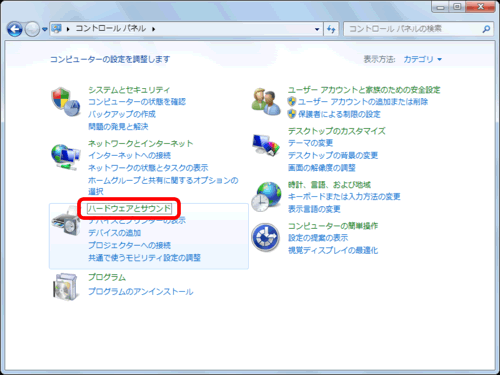Open 保護者による制限の設定 link
500x375 pixels.
tap(339, 114)
